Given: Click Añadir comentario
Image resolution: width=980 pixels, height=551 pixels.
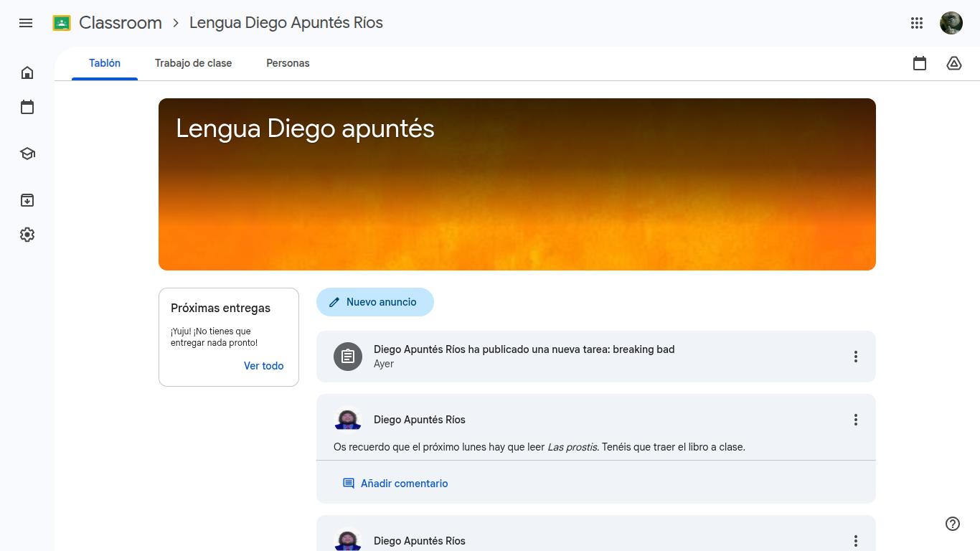Looking at the screenshot, I should 395,484.
